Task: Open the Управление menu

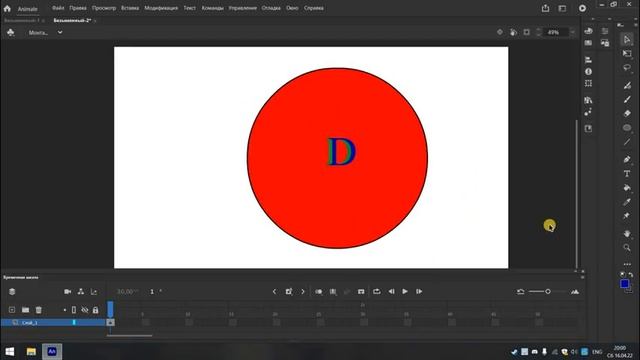Action: pos(242,8)
